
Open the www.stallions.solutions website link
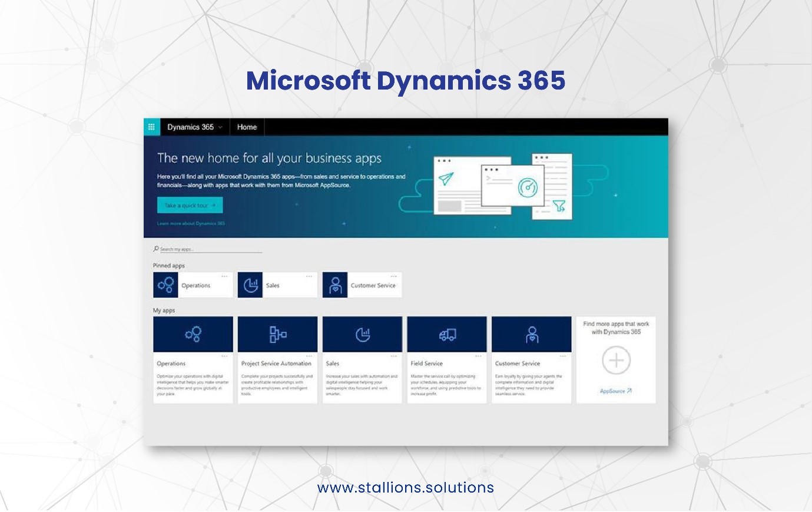tap(406, 488)
